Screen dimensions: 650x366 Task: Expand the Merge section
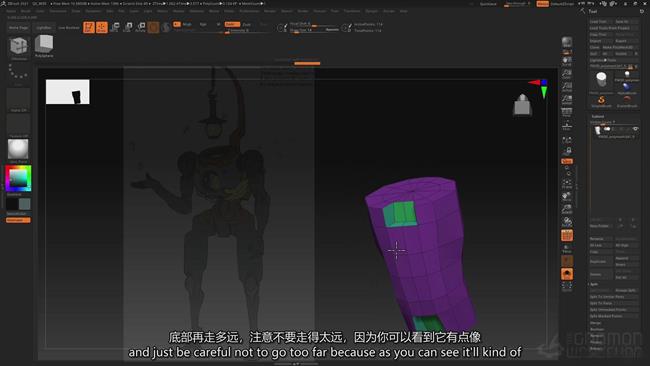(x=595, y=323)
